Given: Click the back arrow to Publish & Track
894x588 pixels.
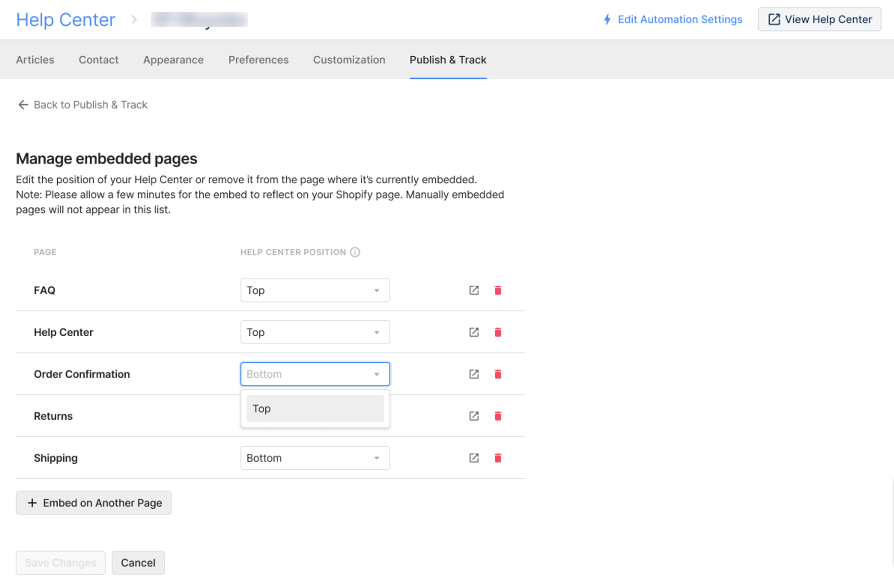Looking at the screenshot, I should pyautogui.click(x=23, y=105).
